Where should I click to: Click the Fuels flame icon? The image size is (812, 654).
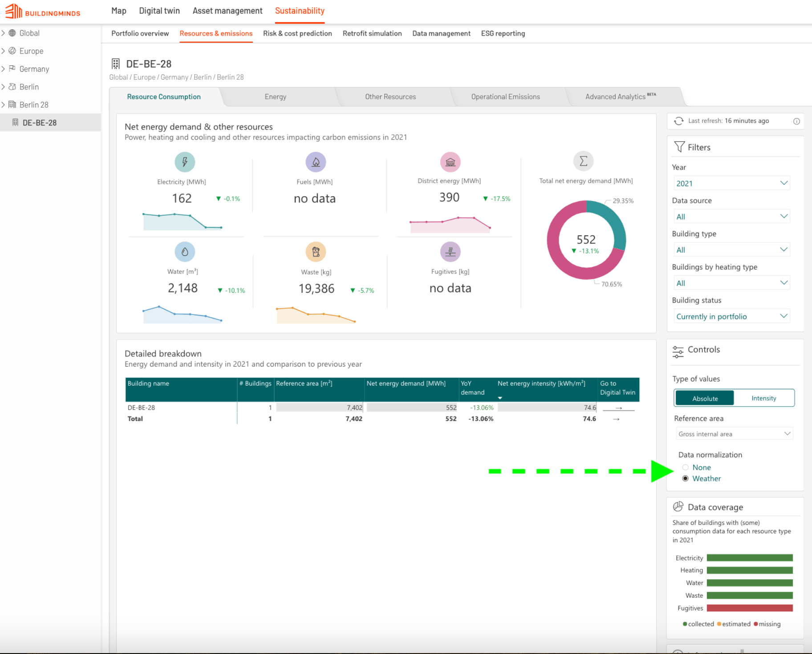(x=316, y=162)
